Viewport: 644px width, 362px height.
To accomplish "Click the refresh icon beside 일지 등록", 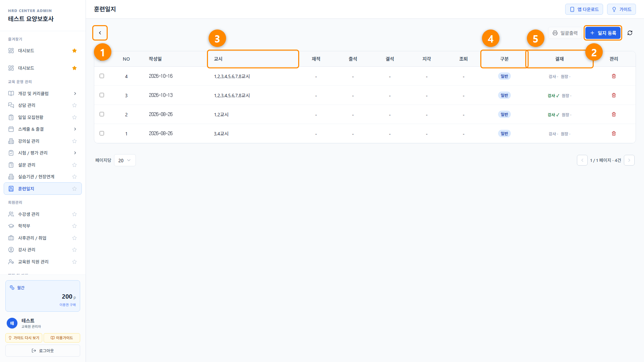I will [x=630, y=33].
